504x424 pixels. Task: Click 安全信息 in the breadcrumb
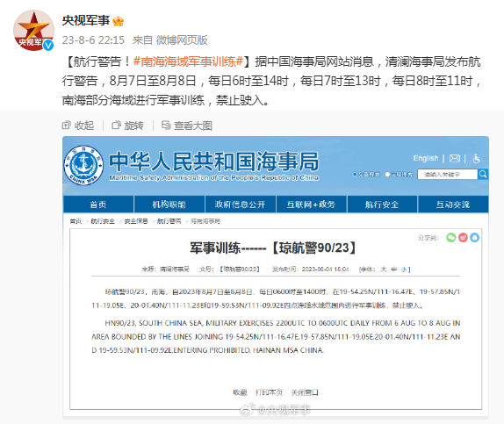coord(136,221)
